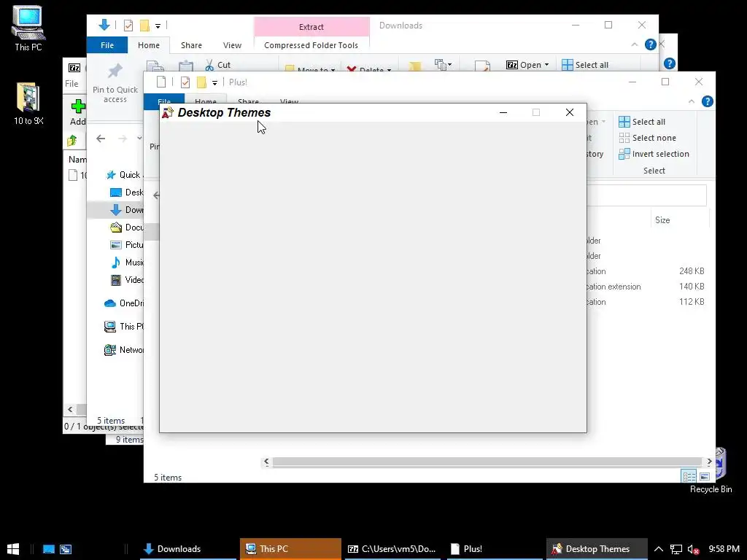Viewport: 747px width, 560px height.
Task: Switch to details view in Plus! window
Action: [x=689, y=476]
